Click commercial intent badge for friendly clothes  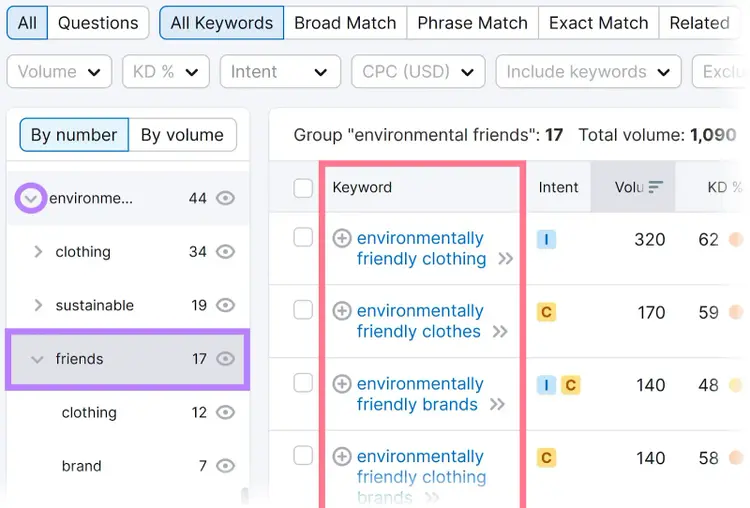pyautogui.click(x=546, y=312)
